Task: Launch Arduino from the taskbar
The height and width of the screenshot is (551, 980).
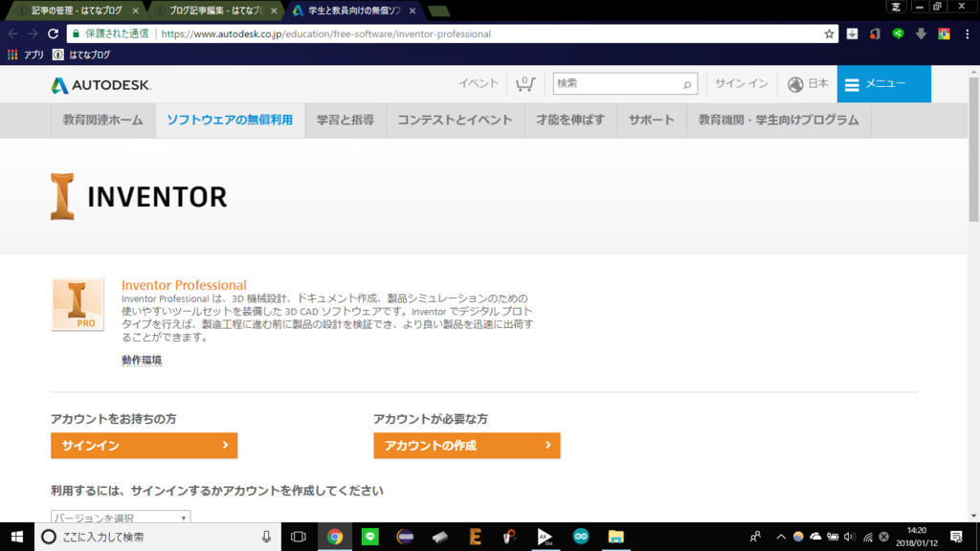Action: point(581,537)
